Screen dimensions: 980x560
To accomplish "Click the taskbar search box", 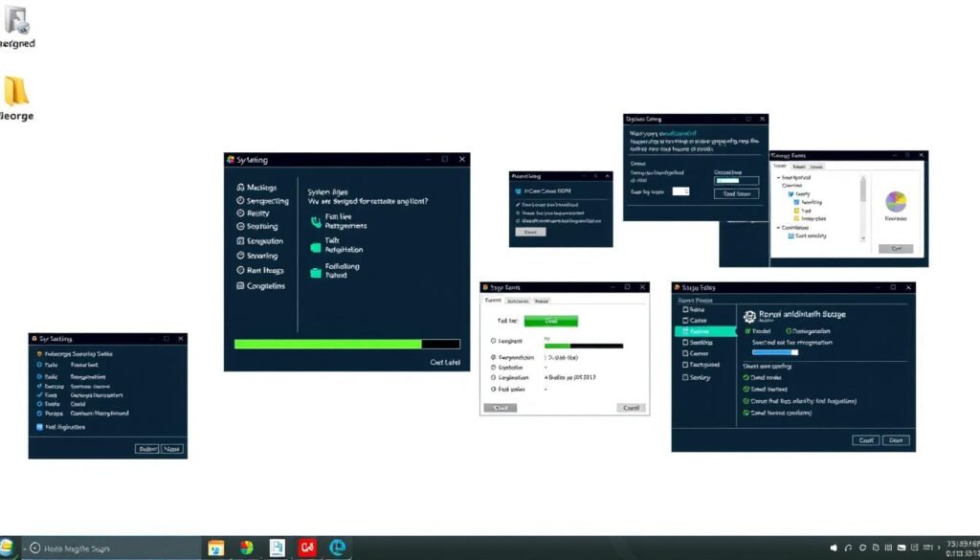I will pos(113,549).
